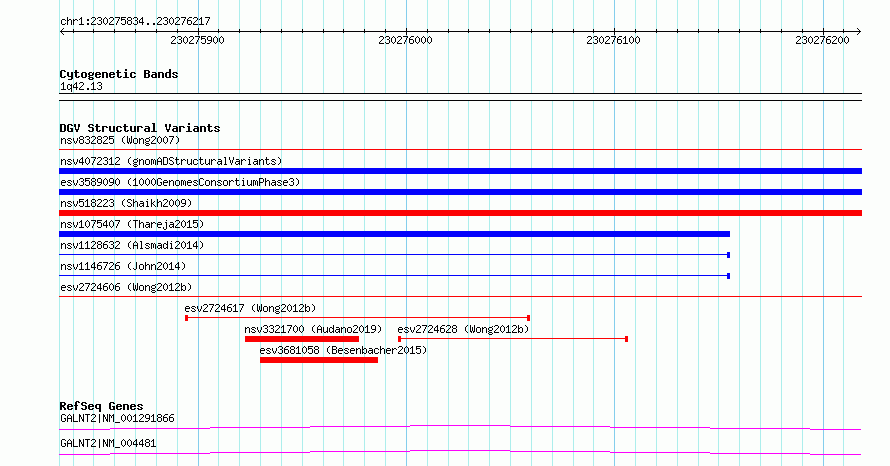
Task: Click the red esv2724617 variant span line
Action: click(358, 318)
